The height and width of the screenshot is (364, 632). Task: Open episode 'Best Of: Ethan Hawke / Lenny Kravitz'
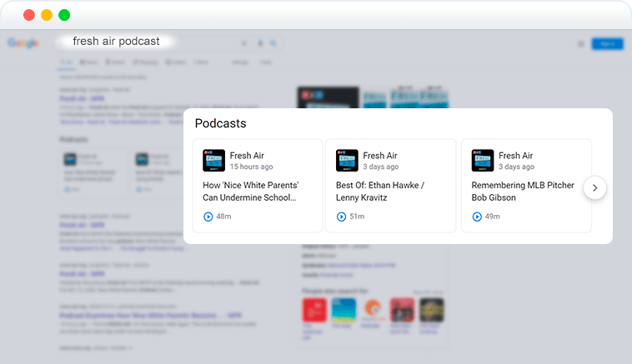[x=380, y=192]
